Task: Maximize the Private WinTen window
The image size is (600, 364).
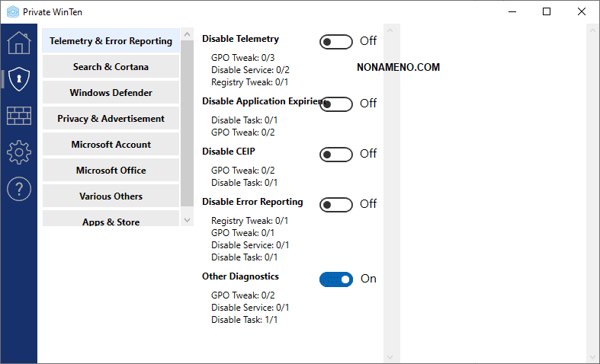Action: point(547,11)
